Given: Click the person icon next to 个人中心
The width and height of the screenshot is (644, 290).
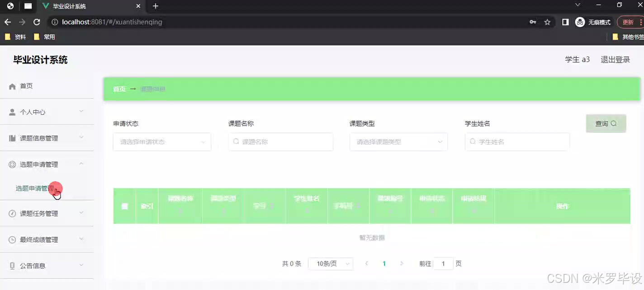Looking at the screenshot, I should click(11, 112).
